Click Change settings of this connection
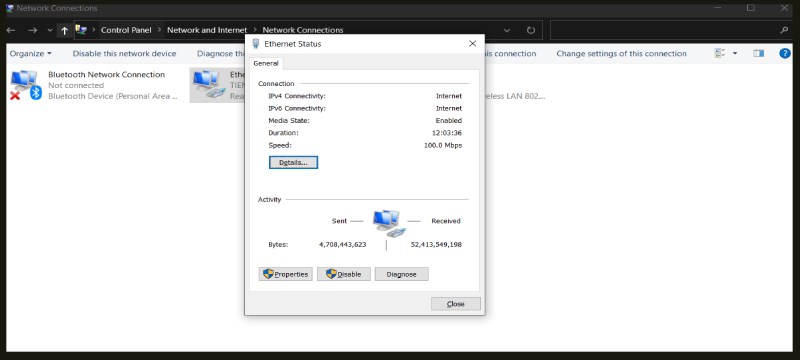Viewport: 800px width, 360px height. [621, 54]
